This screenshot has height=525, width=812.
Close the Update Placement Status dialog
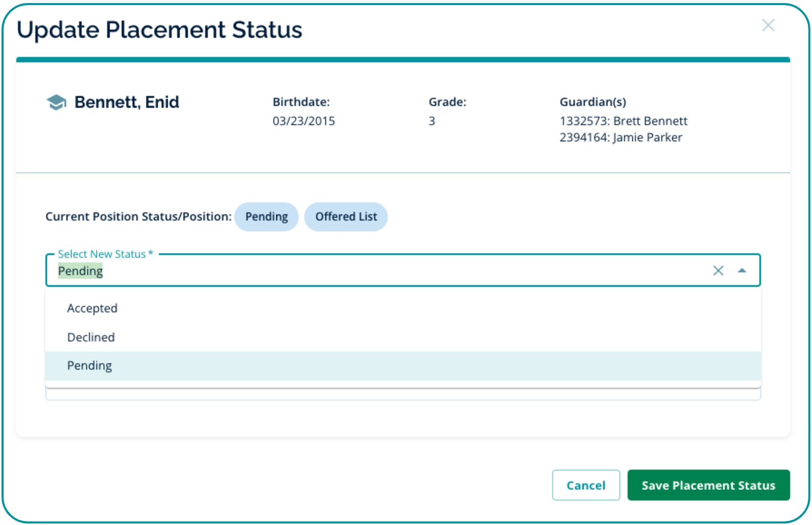[768, 25]
